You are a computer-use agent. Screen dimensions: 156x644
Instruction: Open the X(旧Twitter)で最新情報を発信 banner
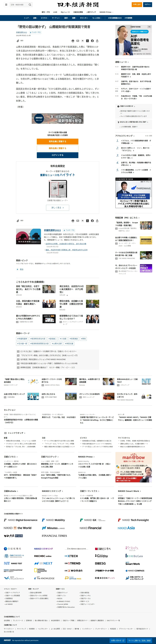[58, 119]
